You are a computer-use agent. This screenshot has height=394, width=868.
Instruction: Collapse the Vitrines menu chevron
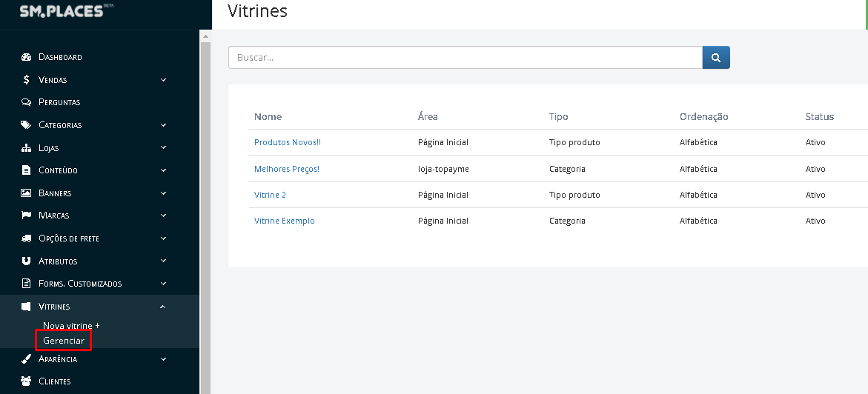pyautogui.click(x=164, y=307)
